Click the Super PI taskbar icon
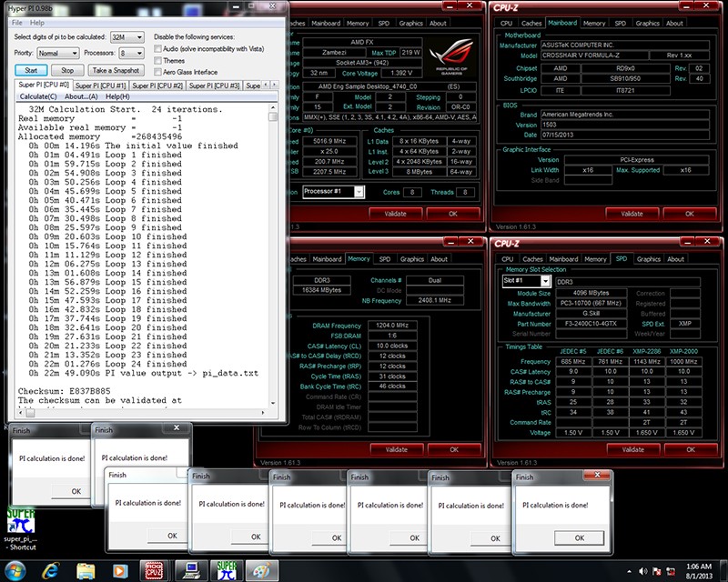 click(x=227, y=570)
